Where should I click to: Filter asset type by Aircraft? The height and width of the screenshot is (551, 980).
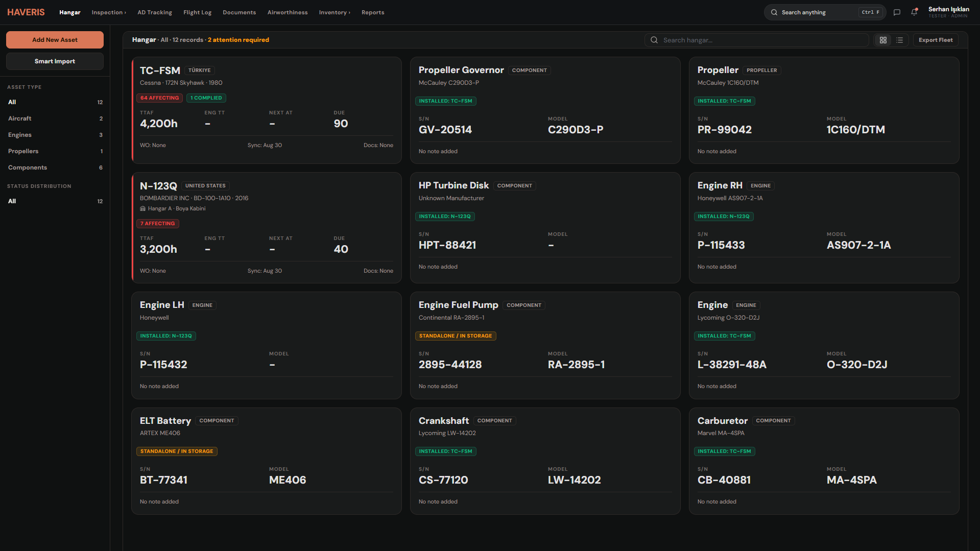click(55, 118)
